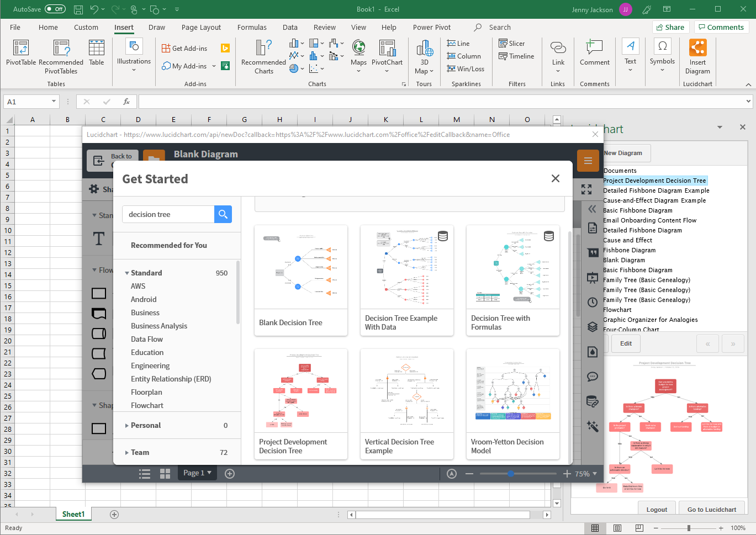Click the Comments button
Image resolution: width=756 pixels, height=535 pixels.
point(720,27)
